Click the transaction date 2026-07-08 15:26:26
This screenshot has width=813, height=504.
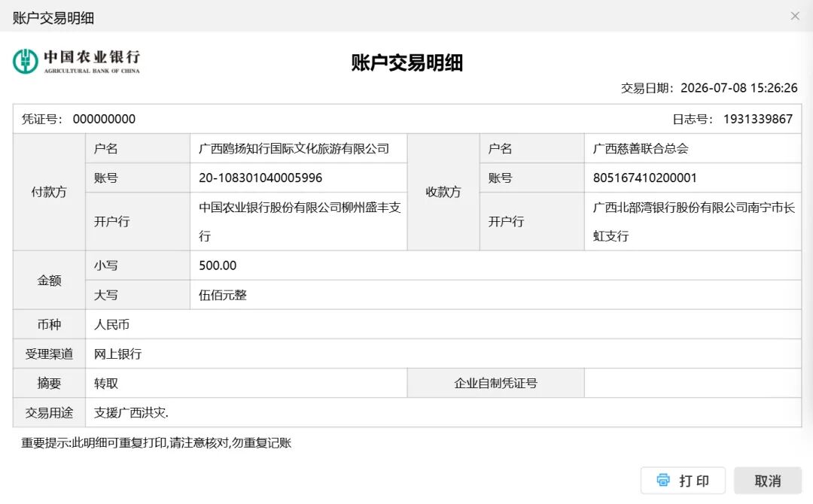point(739,88)
